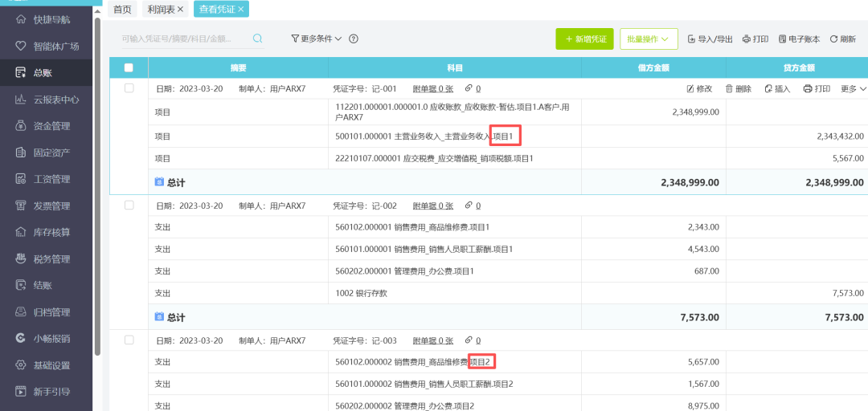
Task: Open 附单据 0 张 link of 记-002
Action: click(433, 205)
